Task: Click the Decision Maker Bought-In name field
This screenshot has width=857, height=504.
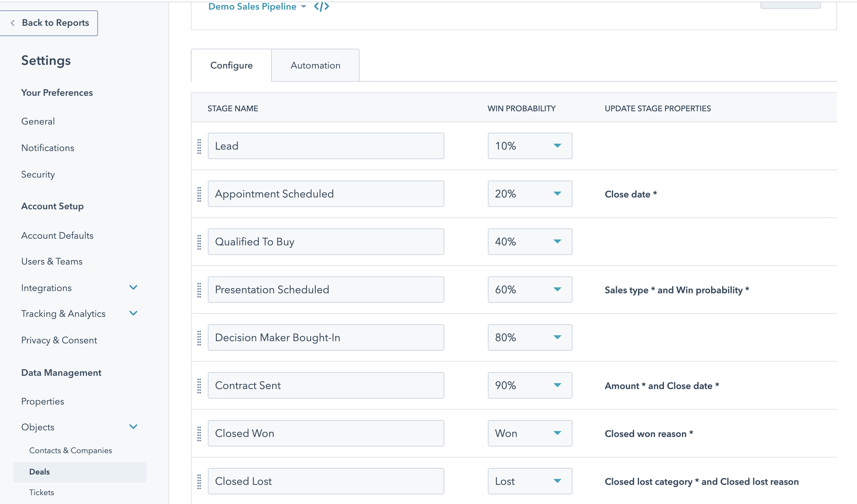Action: [x=326, y=337]
